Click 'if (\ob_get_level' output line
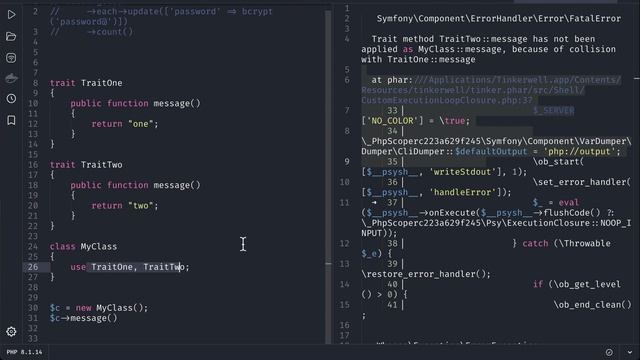640x360 pixels. [577, 284]
